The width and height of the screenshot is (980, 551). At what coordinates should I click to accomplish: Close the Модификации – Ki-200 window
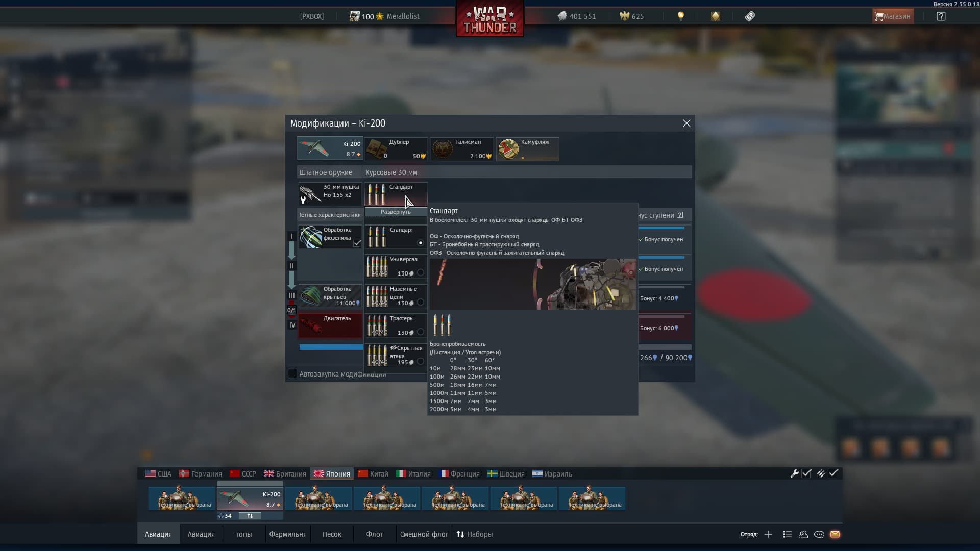coord(687,123)
